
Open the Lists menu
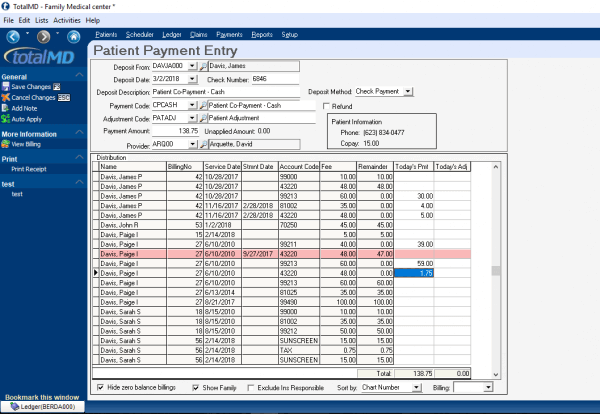click(x=41, y=20)
